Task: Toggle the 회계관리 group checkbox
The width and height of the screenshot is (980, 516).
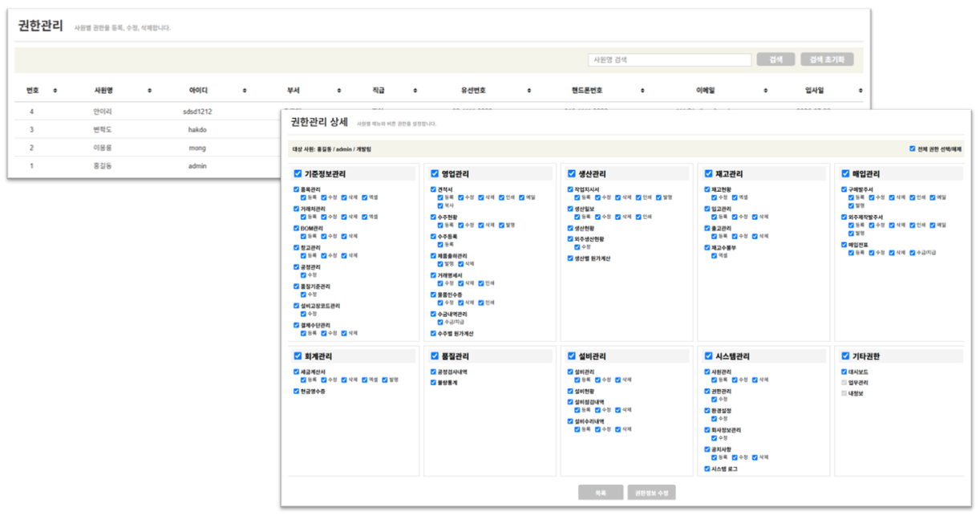Action: click(x=298, y=356)
